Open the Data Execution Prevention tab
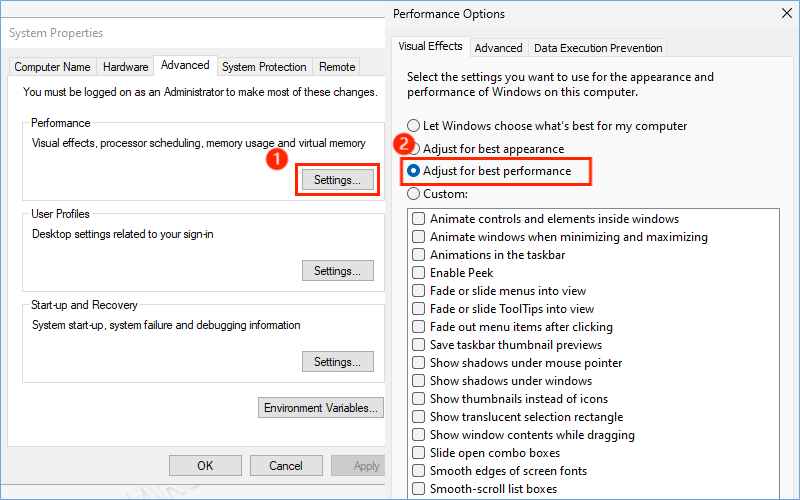Image resolution: width=800 pixels, height=500 pixels. [598, 48]
